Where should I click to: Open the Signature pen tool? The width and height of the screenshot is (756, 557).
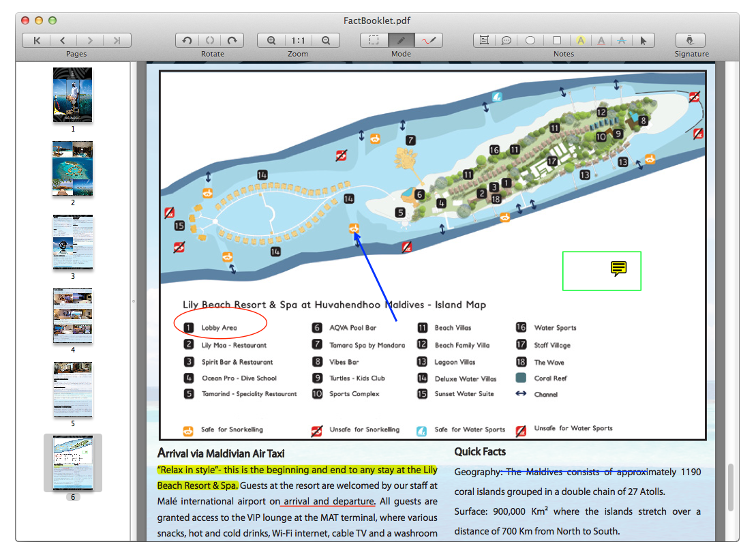[x=691, y=40]
